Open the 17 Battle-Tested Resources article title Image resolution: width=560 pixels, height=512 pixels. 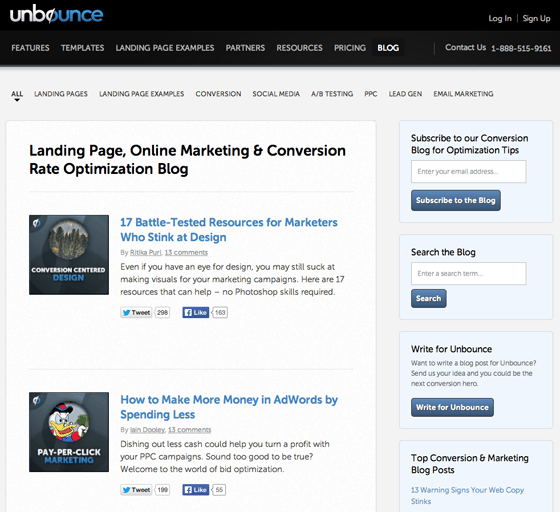click(x=229, y=230)
